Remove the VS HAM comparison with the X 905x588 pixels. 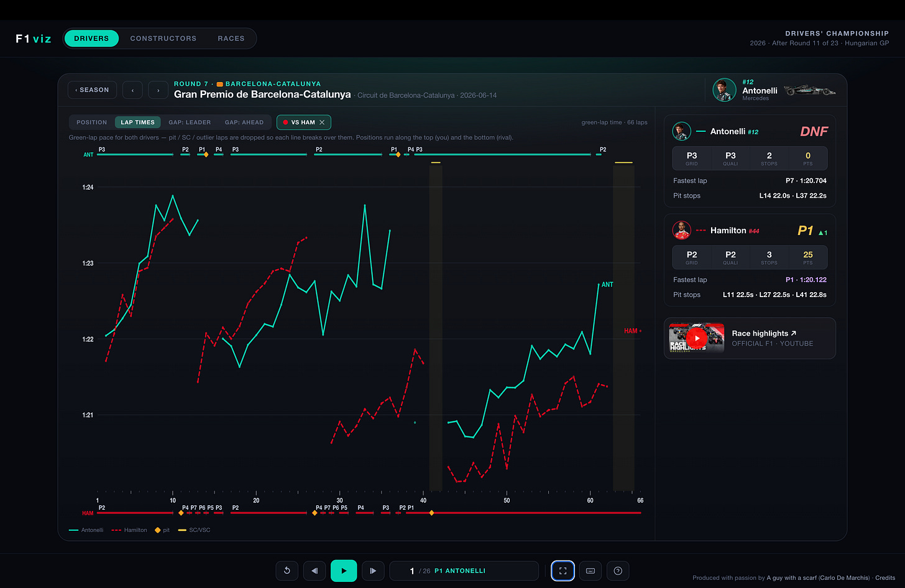click(322, 122)
